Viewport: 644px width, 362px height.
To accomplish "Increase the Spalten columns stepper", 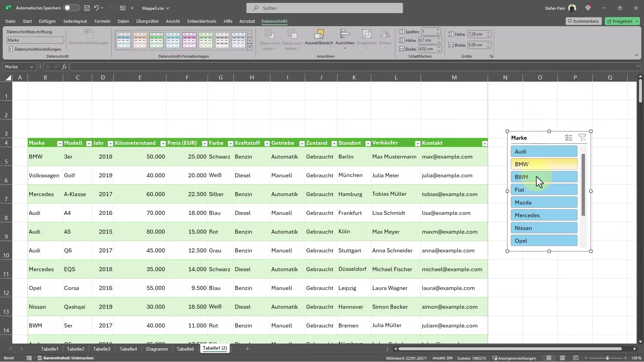I will [438, 30].
